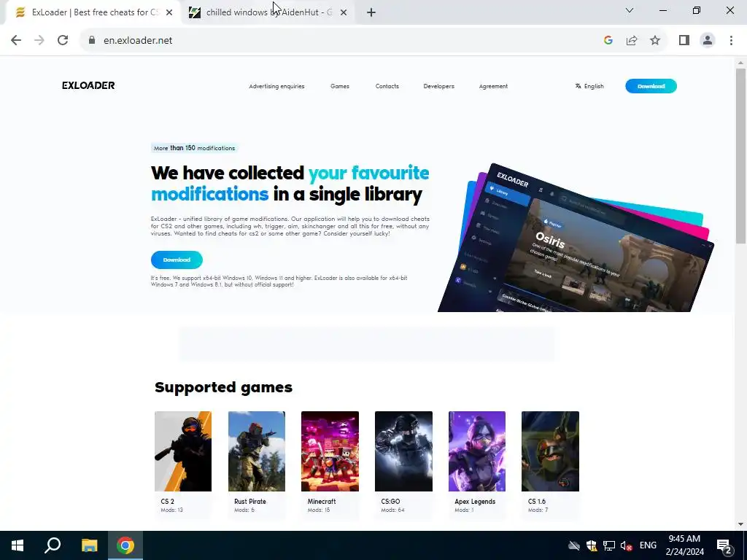747x560 pixels.
Task: Click the share page icon
Action: click(x=632, y=41)
